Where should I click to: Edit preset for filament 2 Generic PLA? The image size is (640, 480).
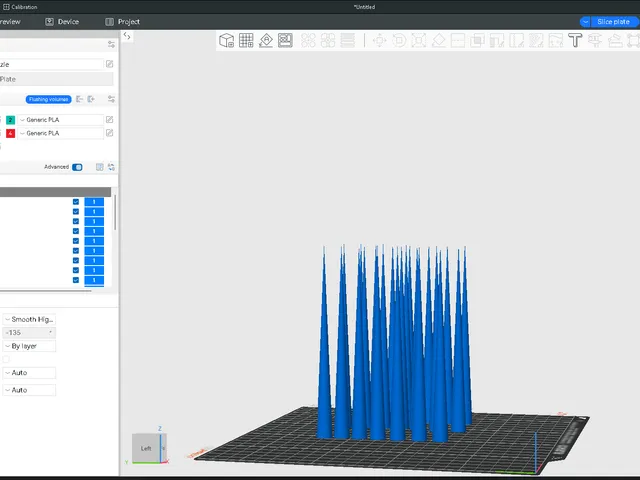tap(109, 120)
